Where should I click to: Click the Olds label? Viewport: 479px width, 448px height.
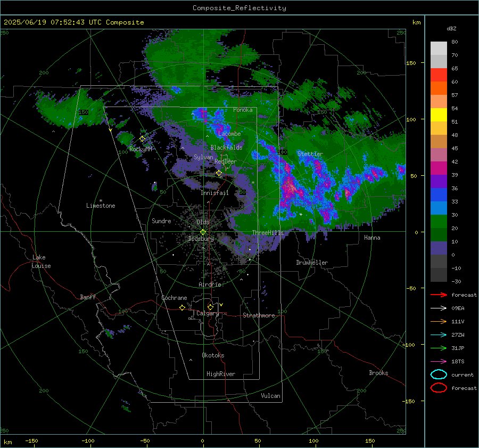tap(203, 222)
